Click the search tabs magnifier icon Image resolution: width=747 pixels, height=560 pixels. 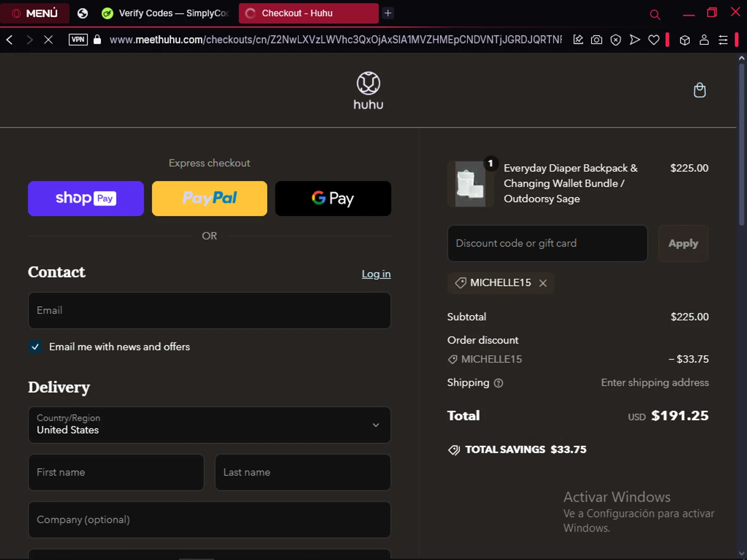point(655,14)
